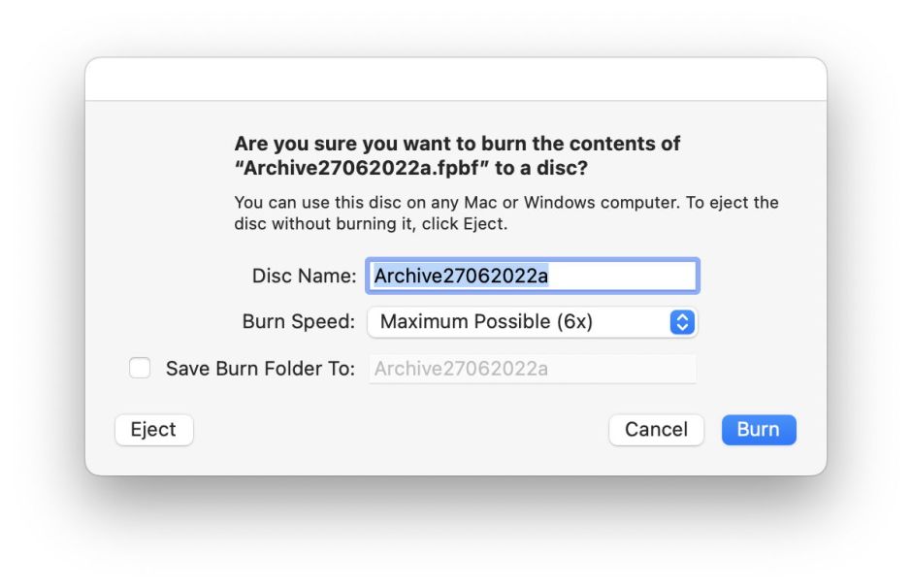Click the bold confirmation heading text
Image resolution: width=912 pixels, height=588 pixels.
click(456, 144)
